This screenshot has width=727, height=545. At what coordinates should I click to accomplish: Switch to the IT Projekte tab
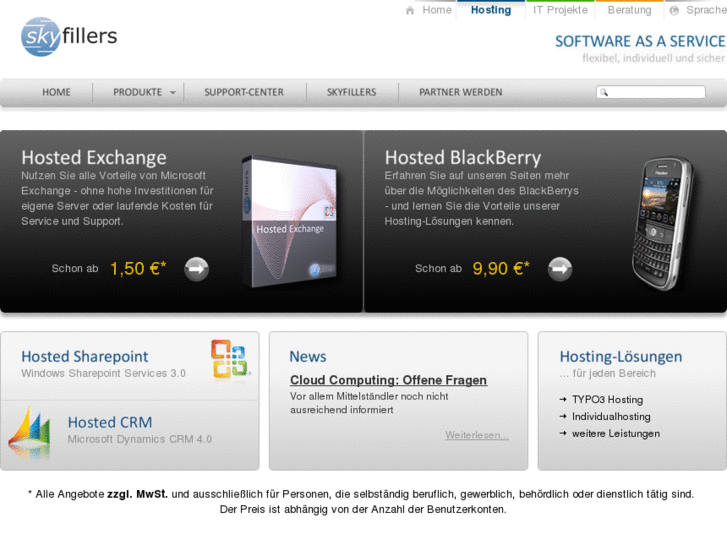(560, 10)
